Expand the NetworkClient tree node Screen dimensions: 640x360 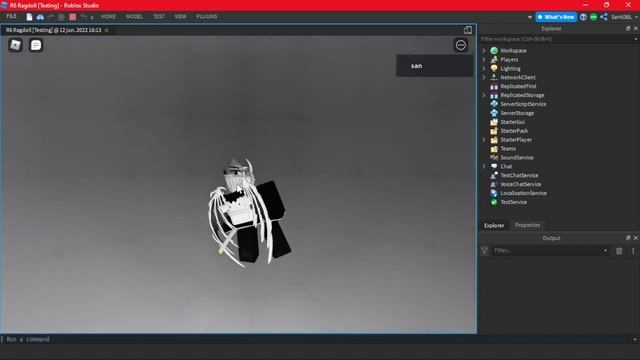484,77
